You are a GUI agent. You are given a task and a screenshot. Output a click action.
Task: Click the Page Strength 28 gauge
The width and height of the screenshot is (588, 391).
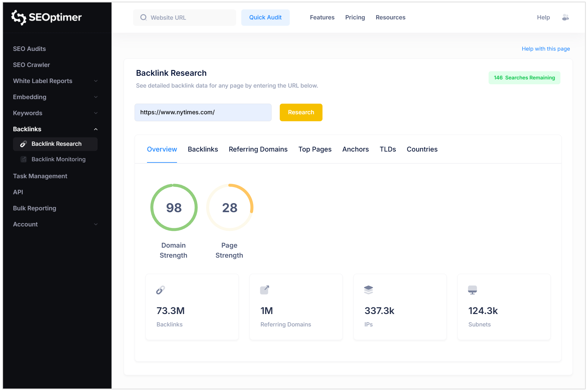tap(230, 208)
